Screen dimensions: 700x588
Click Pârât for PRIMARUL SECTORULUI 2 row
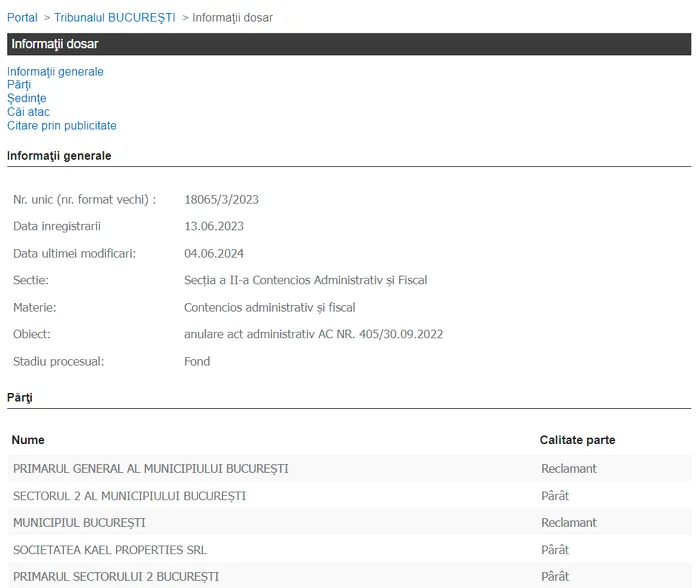click(x=555, y=577)
